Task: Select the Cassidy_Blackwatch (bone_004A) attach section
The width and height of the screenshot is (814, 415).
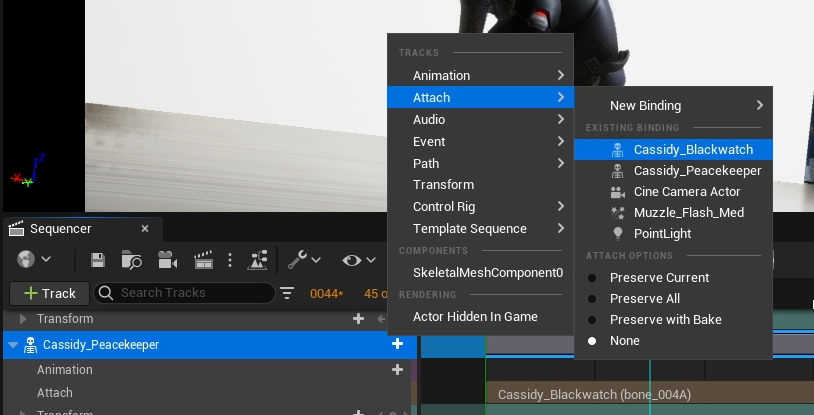Action: (650, 394)
